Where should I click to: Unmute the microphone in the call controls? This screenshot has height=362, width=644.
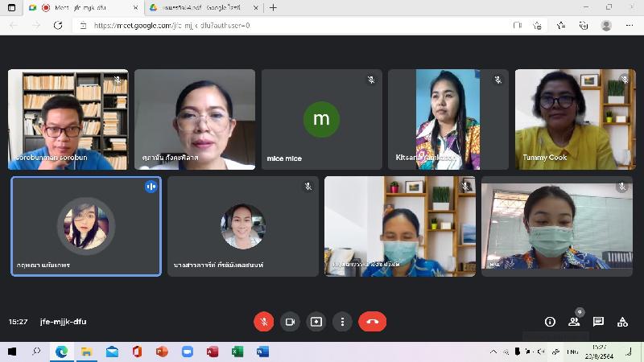point(263,322)
